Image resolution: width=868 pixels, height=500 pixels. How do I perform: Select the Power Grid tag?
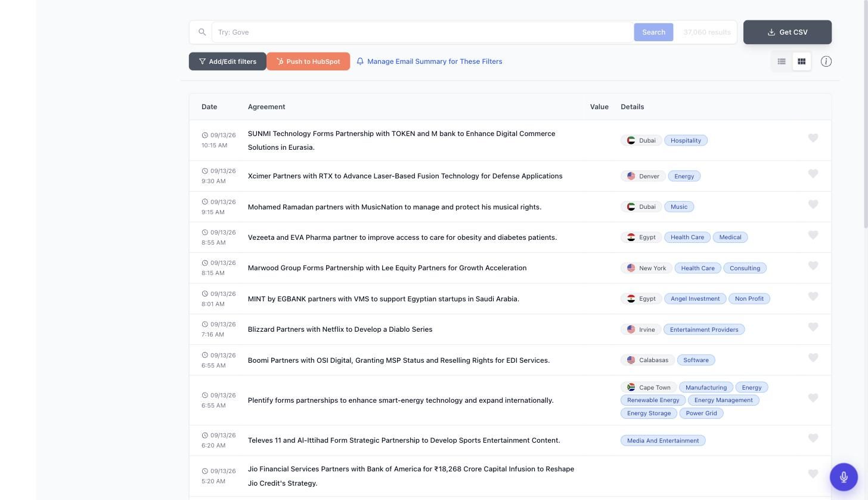pyautogui.click(x=702, y=413)
